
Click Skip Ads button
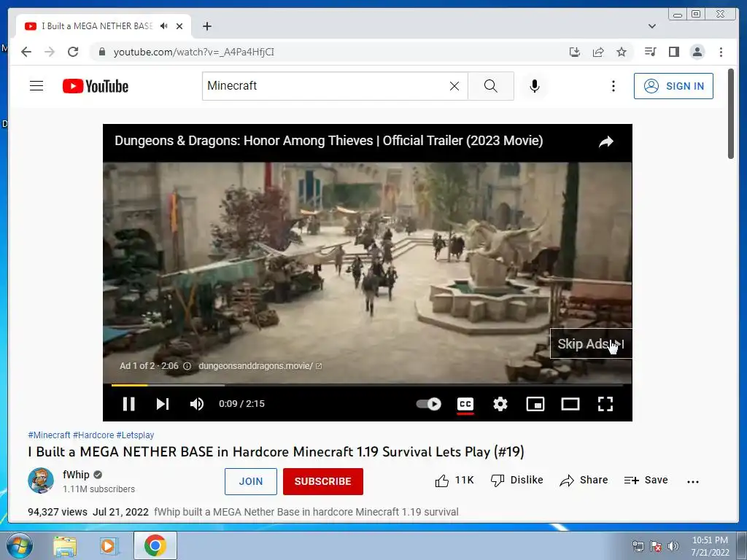[x=591, y=344]
